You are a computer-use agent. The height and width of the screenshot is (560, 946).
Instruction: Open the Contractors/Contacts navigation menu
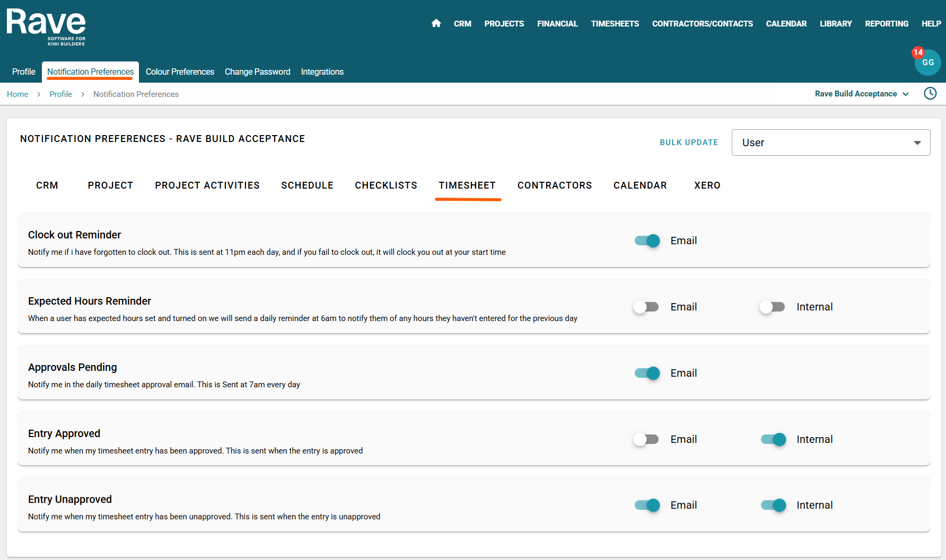click(702, 24)
